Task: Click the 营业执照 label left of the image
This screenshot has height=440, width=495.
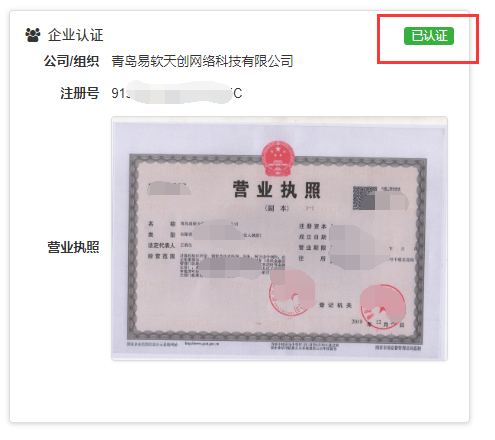Action: click(x=73, y=247)
